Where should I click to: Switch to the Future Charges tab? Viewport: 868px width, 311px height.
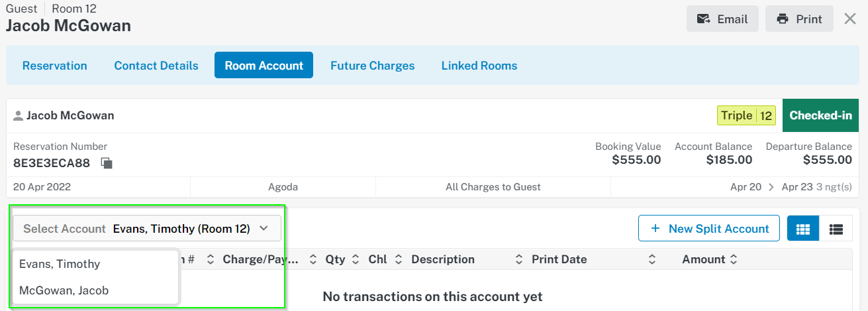click(x=372, y=66)
